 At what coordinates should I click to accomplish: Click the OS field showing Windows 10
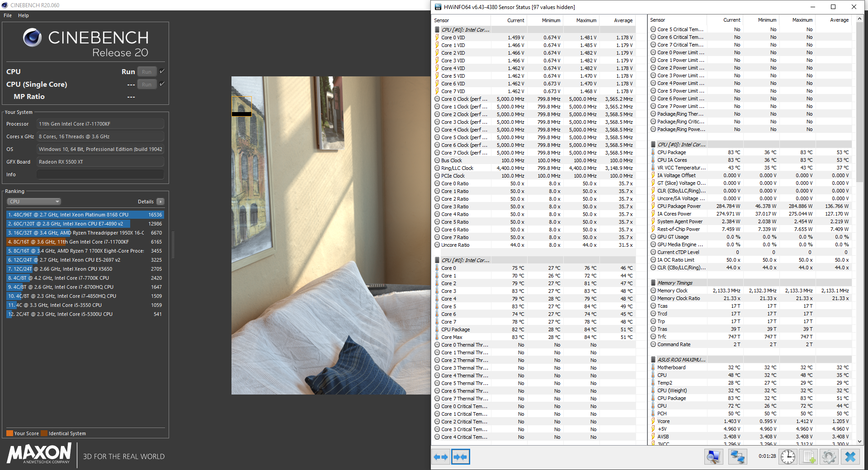pos(100,149)
